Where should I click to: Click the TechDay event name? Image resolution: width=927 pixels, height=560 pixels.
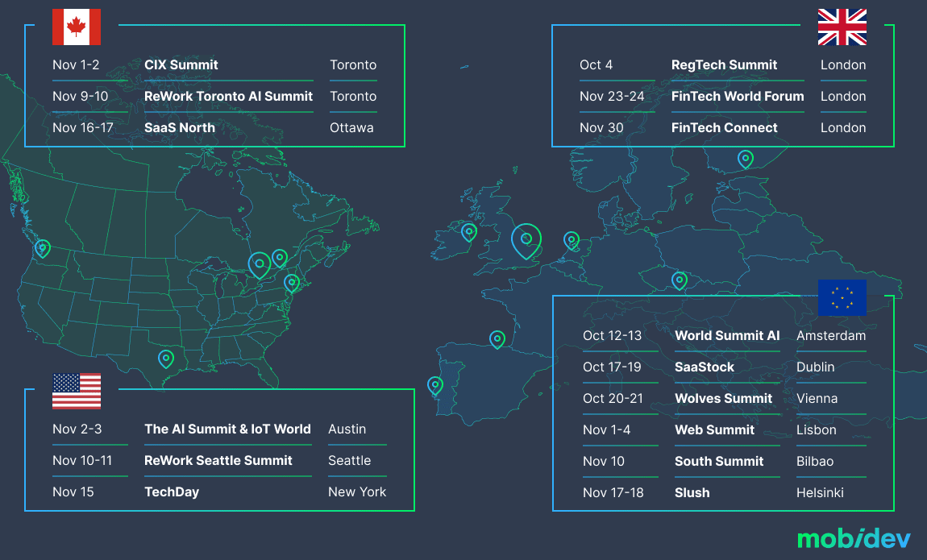(172, 492)
